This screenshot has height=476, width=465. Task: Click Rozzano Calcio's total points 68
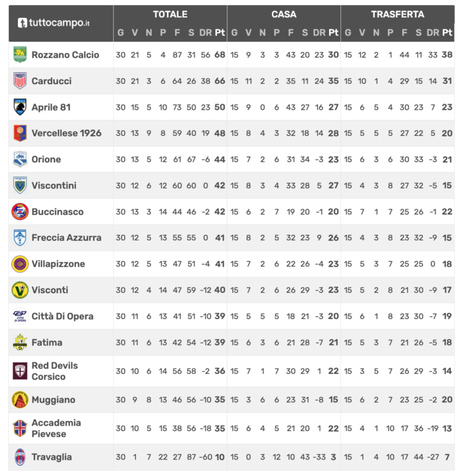[220, 55]
